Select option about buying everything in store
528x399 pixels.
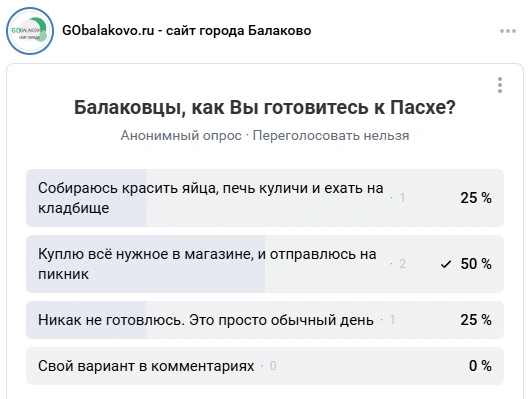pyautogui.click(x=265, y=264)
